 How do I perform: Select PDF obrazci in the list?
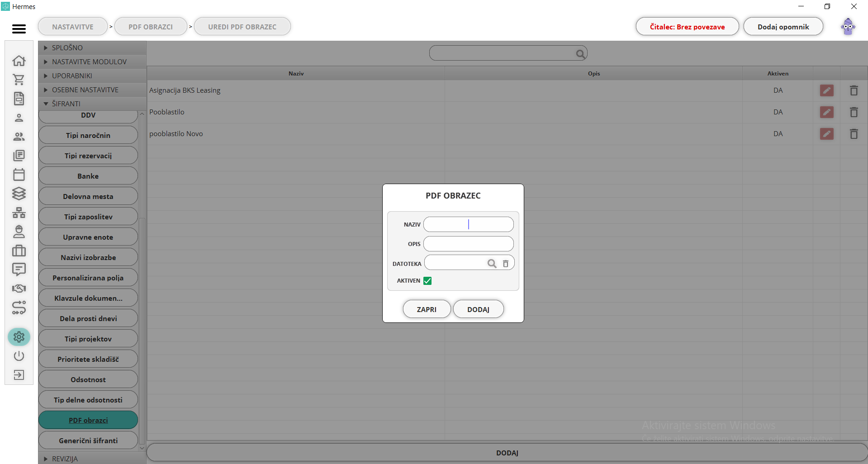[x=88, y=420]
